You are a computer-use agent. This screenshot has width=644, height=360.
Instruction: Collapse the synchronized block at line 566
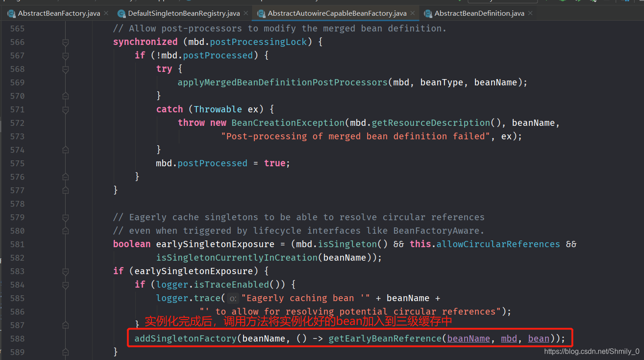click(x=66, y=42)
